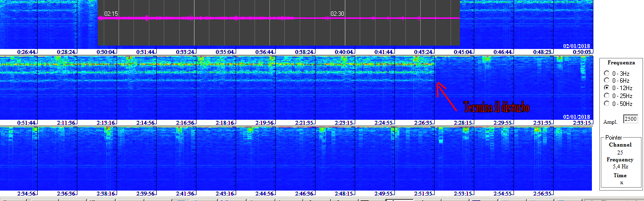Select the 2:33:15 time label
Image resolution: width=644 pixels, height=201 pixels.
point(582,122)
